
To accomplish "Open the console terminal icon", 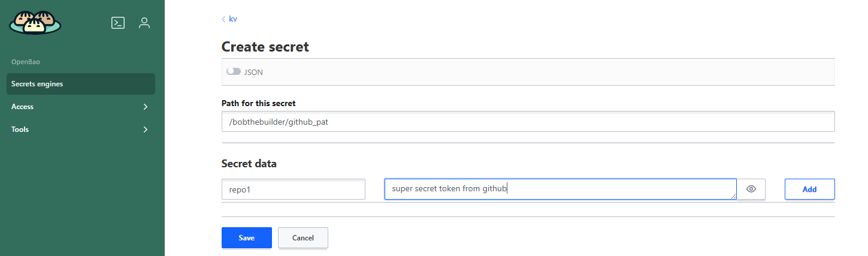I will tap(118, 23).
